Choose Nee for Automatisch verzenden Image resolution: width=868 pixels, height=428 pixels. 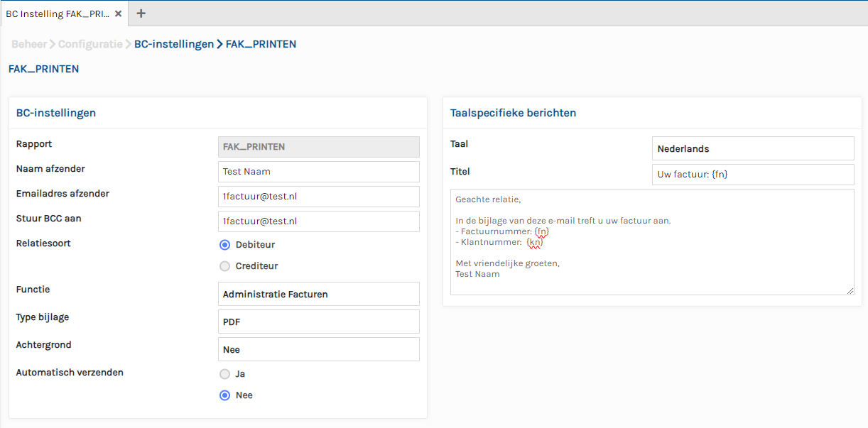[224, 395]
